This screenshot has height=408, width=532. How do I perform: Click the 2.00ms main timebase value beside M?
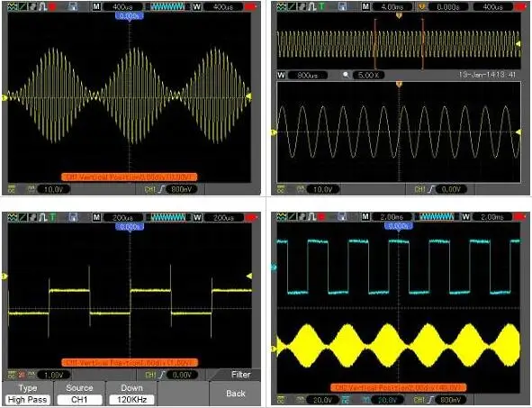click(x=392, y=216)
